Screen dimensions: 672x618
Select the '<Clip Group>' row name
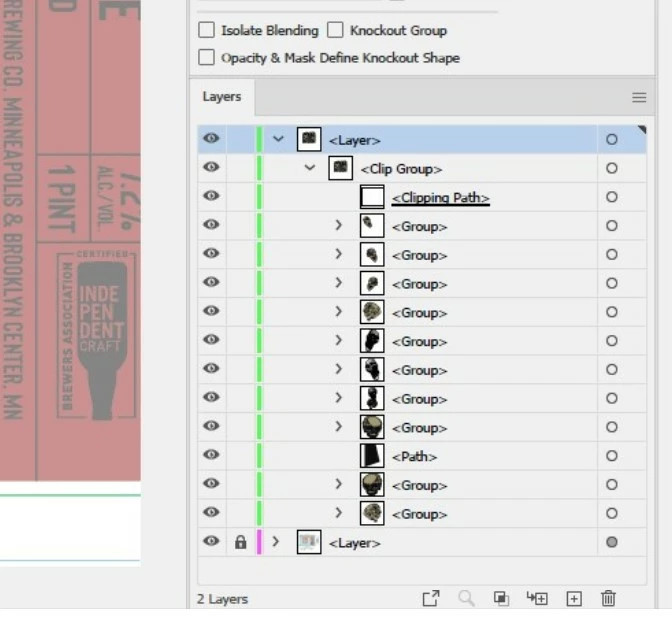point(401,169)
